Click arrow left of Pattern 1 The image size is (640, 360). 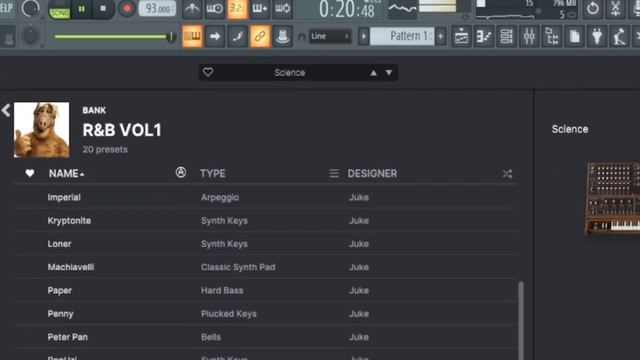point(363,36)
